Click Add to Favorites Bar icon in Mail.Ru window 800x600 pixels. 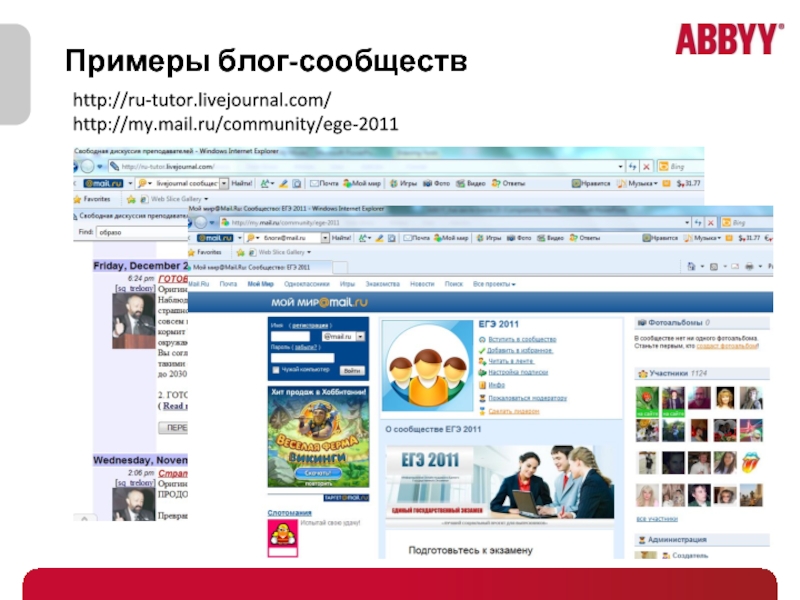pyautogui.click(x=240, y=252)
